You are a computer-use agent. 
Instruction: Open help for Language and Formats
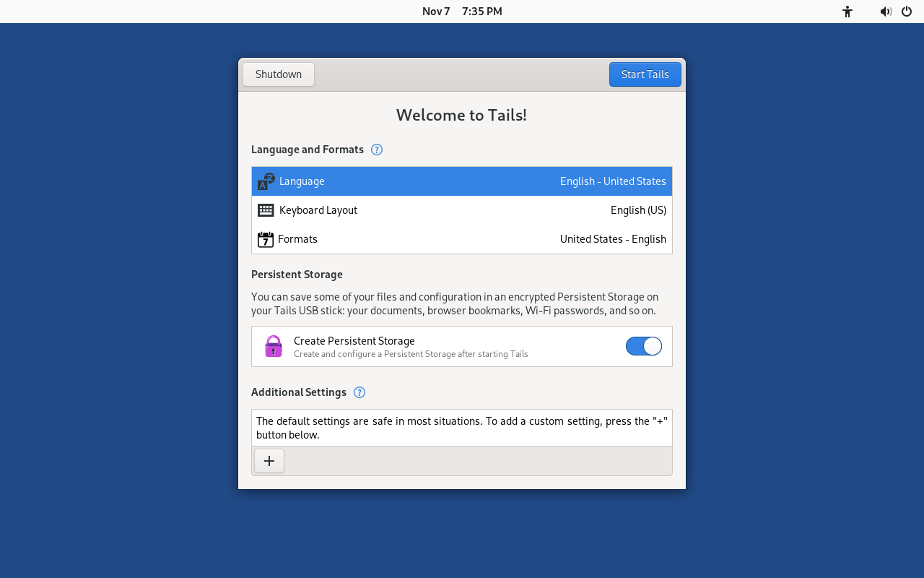click(377, 150)
